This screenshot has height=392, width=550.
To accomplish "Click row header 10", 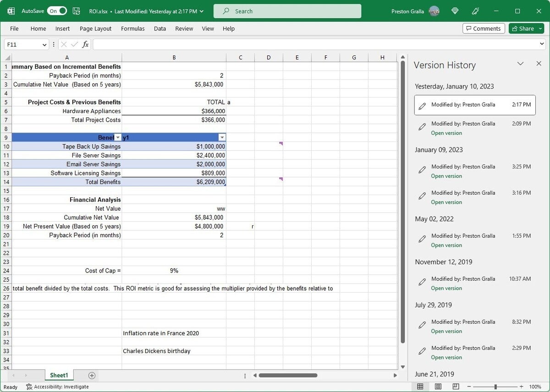I will pos(6,147).
